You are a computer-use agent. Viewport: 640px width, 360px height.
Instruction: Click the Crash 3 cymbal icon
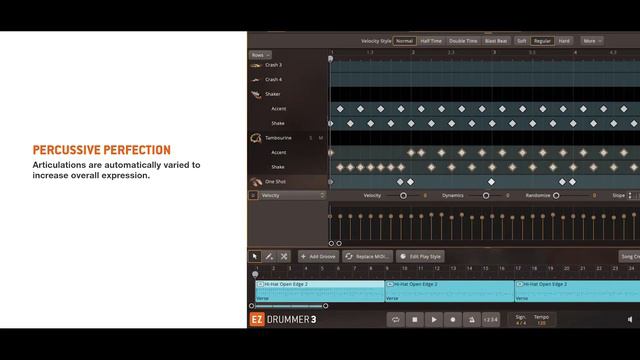256,65
